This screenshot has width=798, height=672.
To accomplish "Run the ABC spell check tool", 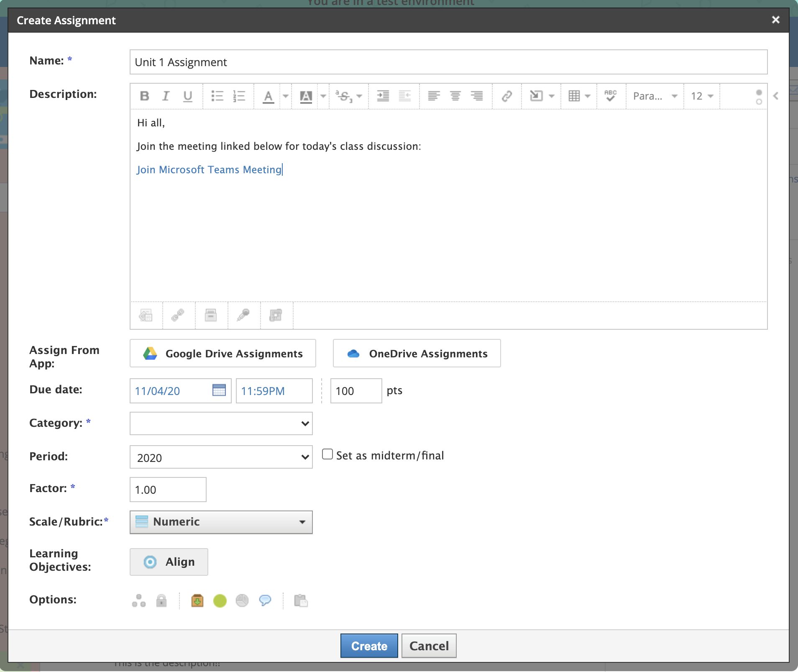I will coord(610,96).
